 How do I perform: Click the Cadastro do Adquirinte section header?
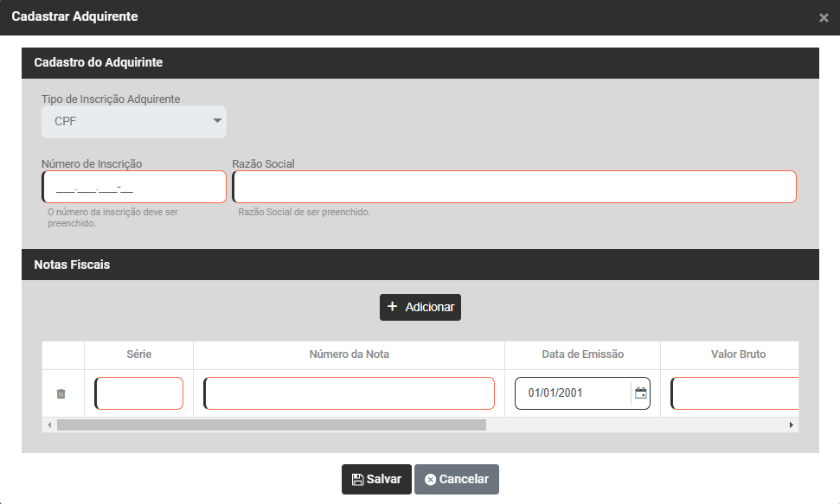tap(420, 62)
